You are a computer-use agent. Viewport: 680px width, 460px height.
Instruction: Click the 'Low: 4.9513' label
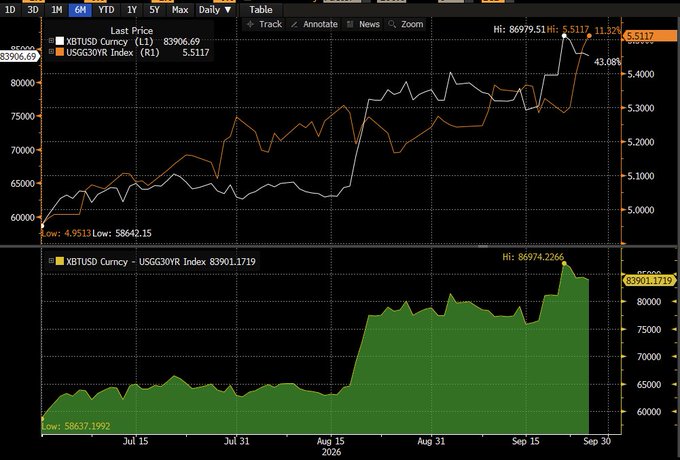pos(66,233)
